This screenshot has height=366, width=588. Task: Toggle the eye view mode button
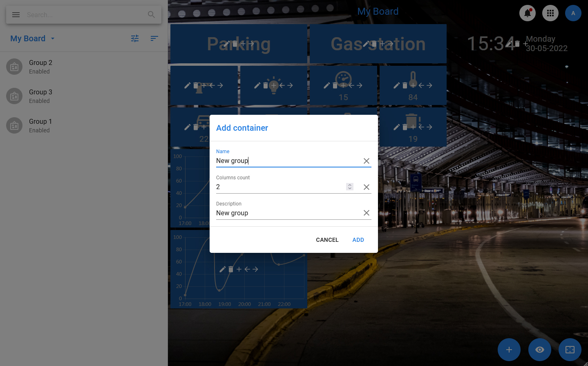click(539, 350)
